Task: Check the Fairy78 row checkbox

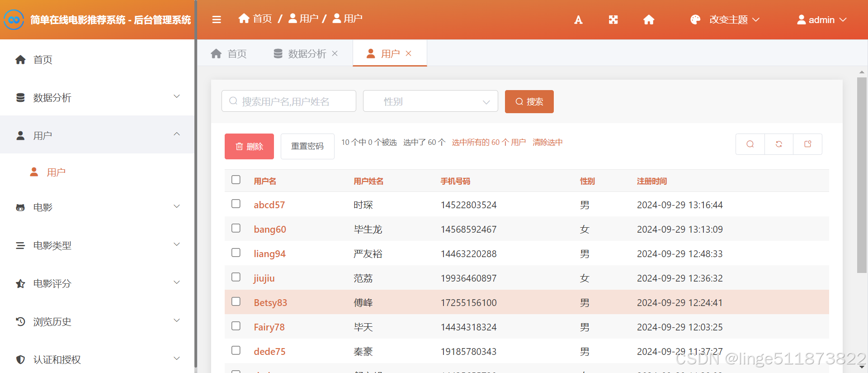Action: [x=236, y=326]
